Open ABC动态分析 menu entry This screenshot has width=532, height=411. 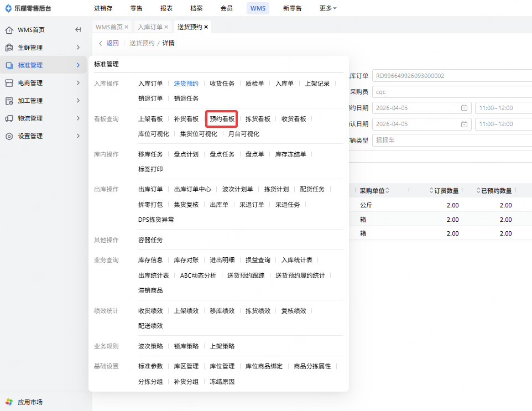[198, 275]
